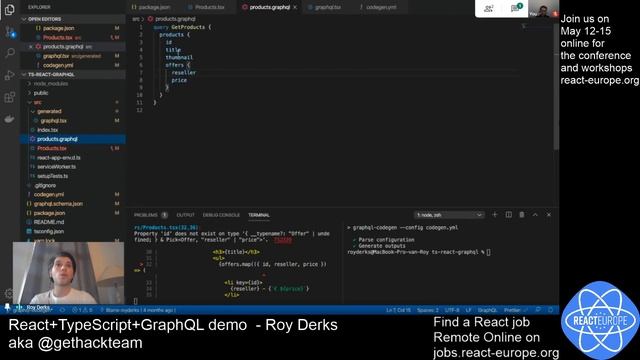Close the products.graphql editor tab
Screen dimensions: 640x360
pyautogui.click(x=295, y=7)
